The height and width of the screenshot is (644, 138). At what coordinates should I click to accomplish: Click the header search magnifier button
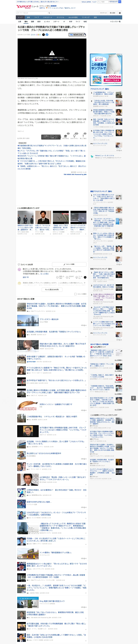(x=120, y=2)
